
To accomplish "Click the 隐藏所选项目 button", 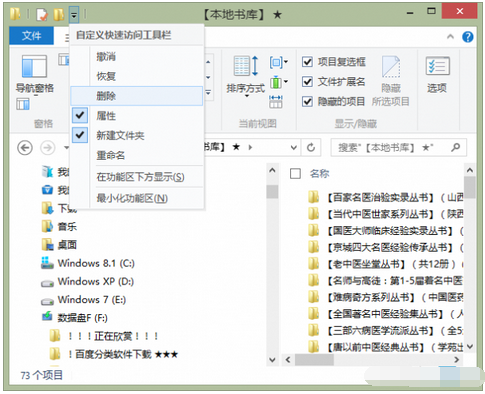I will pos(391,81).
